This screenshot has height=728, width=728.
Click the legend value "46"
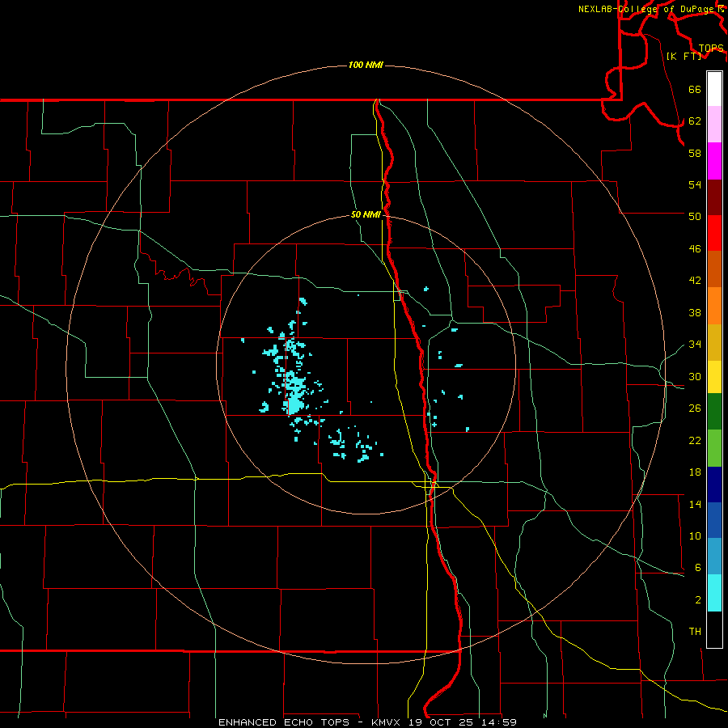coord(695,249)
